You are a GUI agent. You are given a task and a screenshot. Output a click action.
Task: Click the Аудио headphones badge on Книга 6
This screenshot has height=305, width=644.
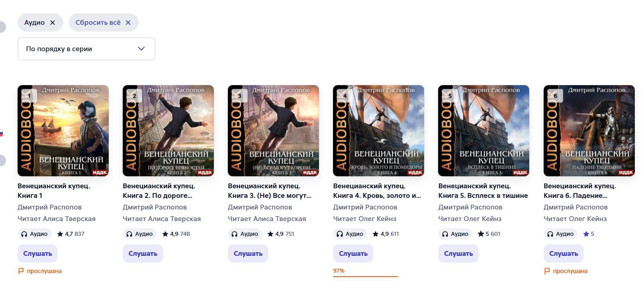click(560, 234)
